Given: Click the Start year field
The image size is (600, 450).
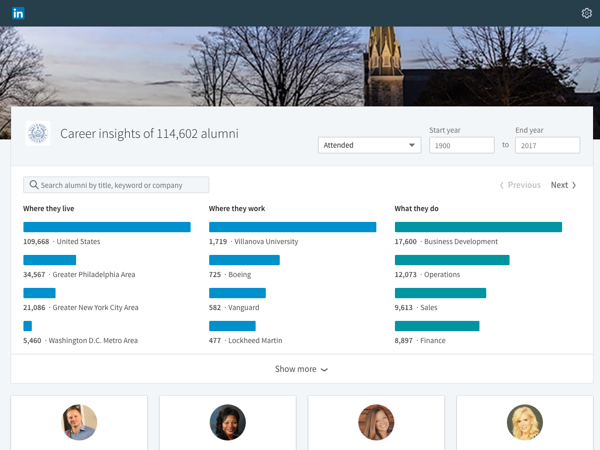Looking at the screenshot, I should [x=461, y=145].
